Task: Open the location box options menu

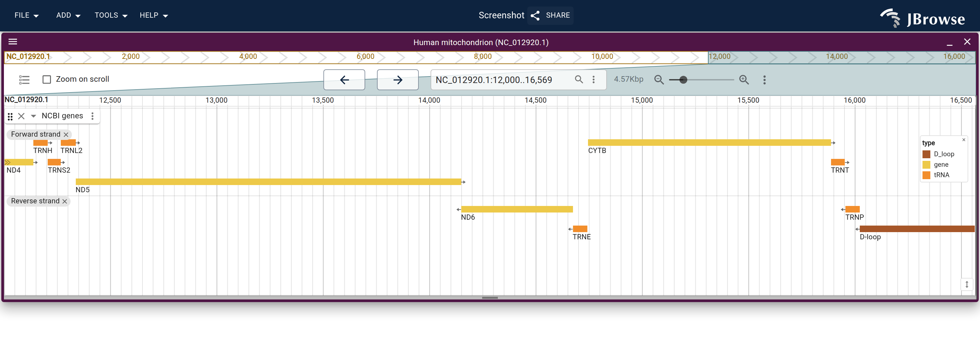Action: [594, 79]
